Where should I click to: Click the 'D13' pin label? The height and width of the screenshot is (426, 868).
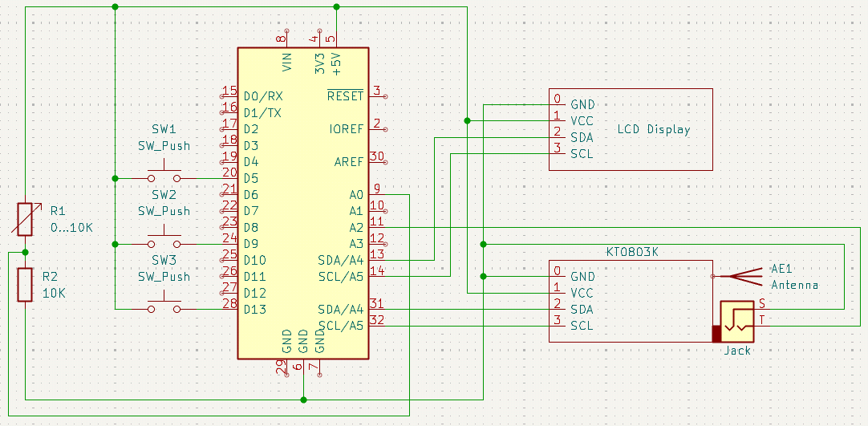pos(254,309)
